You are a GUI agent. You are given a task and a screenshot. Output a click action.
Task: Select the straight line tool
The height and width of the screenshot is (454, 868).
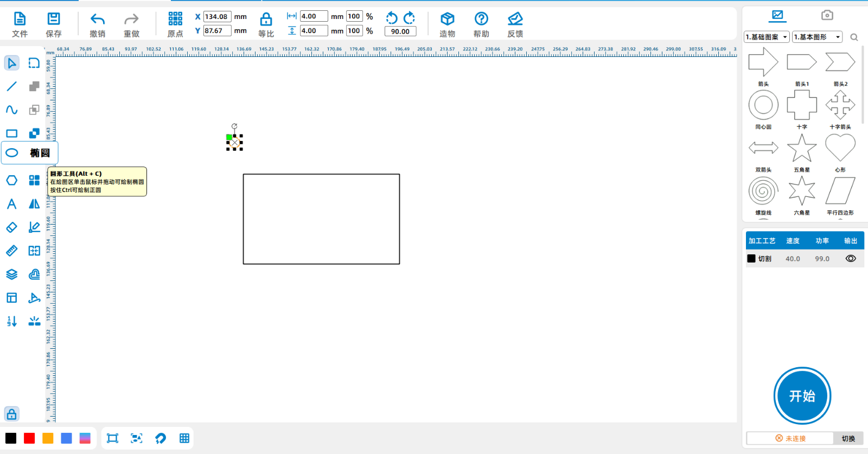tap(12, 86)
